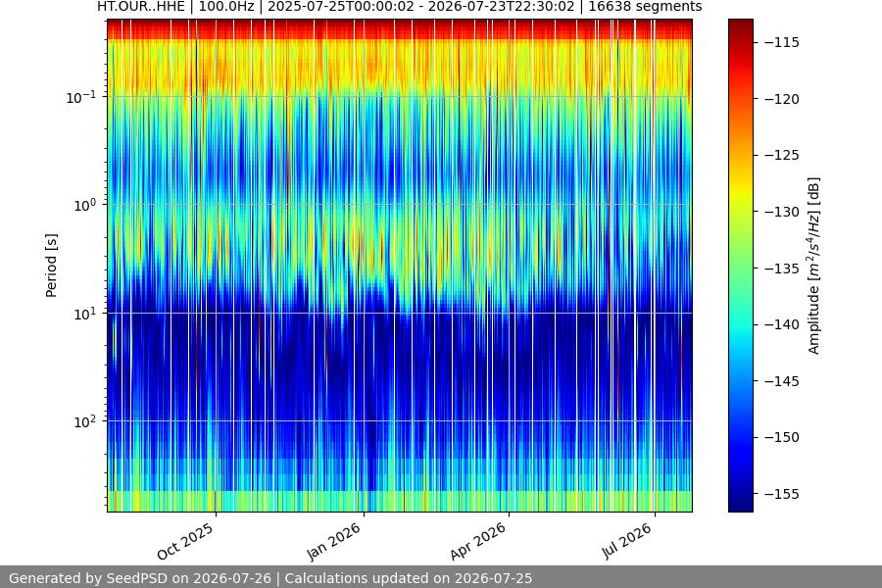The image size is (882, 588).
Task: Click the 10¹ period tick label
Action: pos(85,314)
